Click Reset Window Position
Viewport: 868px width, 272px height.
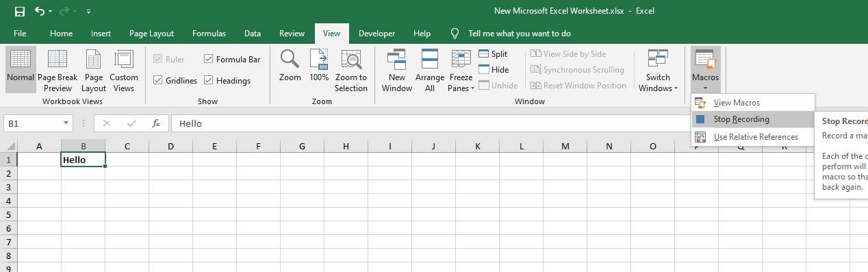[578, 86]
